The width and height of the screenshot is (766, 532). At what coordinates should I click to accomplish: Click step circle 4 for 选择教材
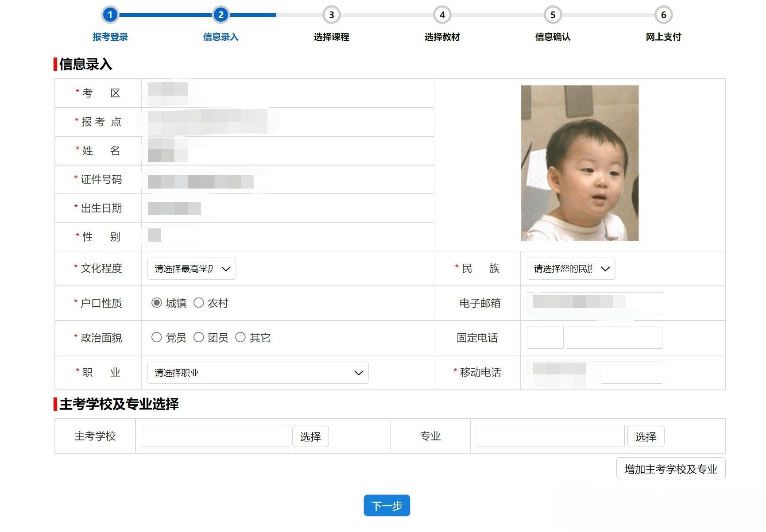coord(442,15)
